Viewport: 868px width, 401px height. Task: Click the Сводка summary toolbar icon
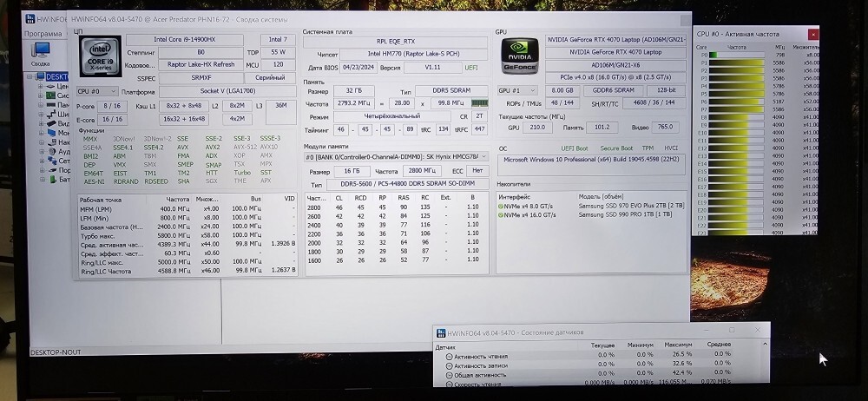pos(41,56)
